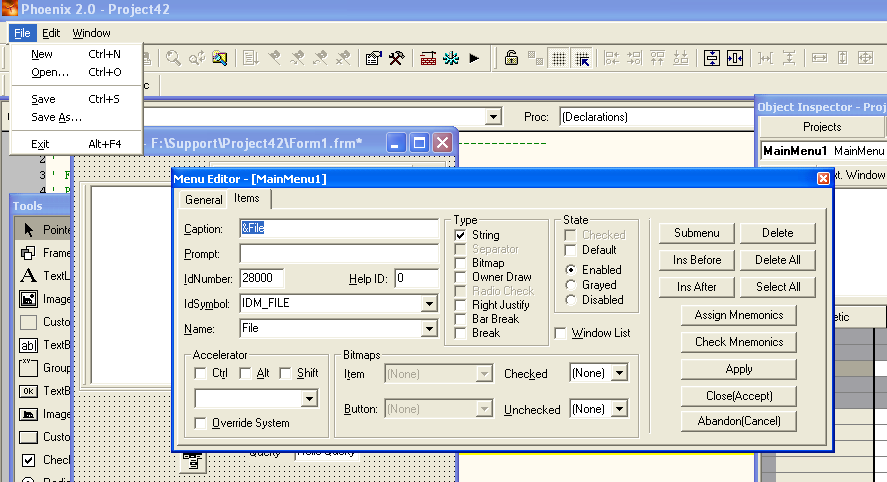Click the picture find toolbar icon
887x482 pixels.
(x=219, y=58)
